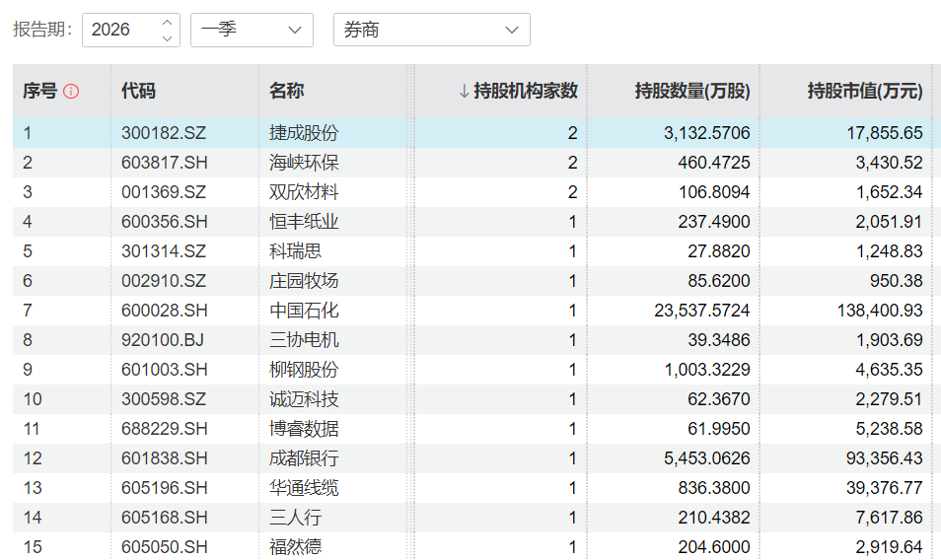Select stock name 诚迈科技
This screenshot has width=941, height=560.
tap(304, 399)
